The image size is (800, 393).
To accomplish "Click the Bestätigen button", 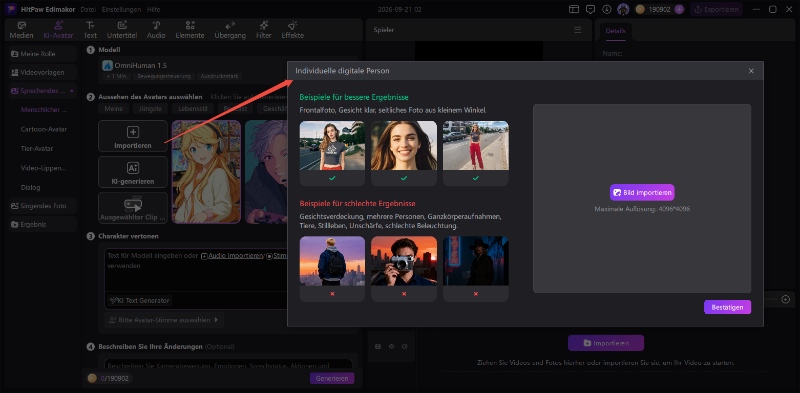I will click(x=727, y=307).
